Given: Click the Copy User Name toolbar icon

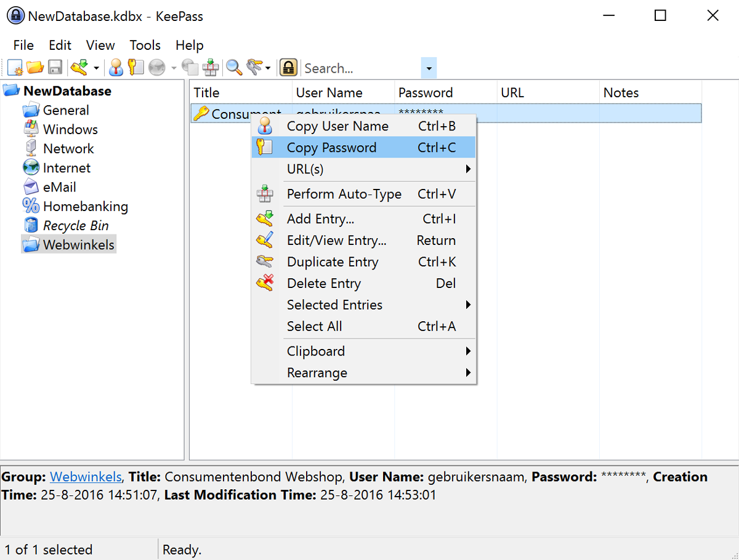Looking at the screenshot, I should coord(116,68).
